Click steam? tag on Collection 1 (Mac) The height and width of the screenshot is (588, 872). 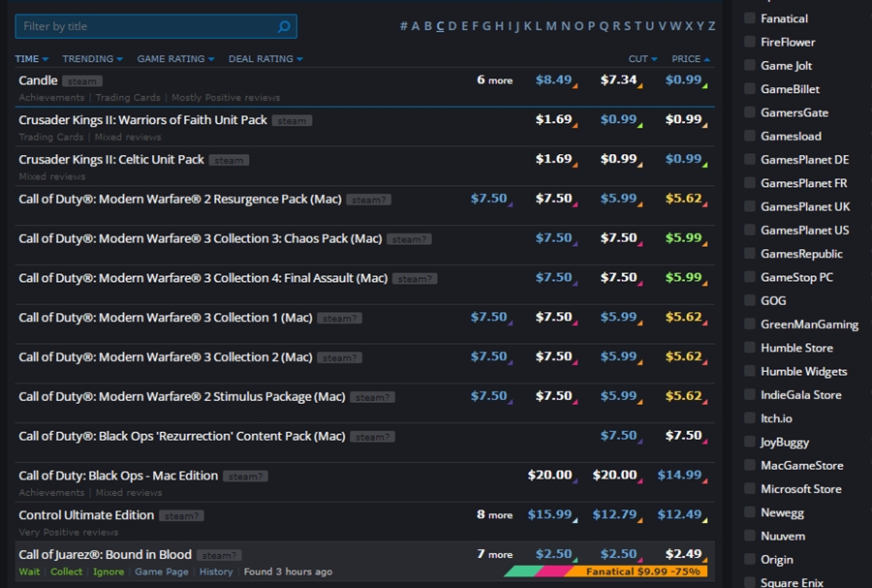point(339,318)
